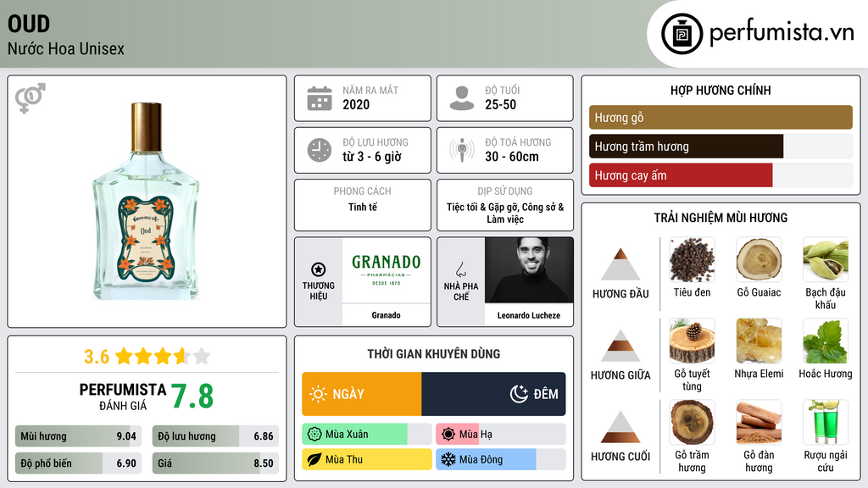Click the Trải nghiệm mùi hương heading
This screenshot has height=488, width=868.
click(721, 218)
